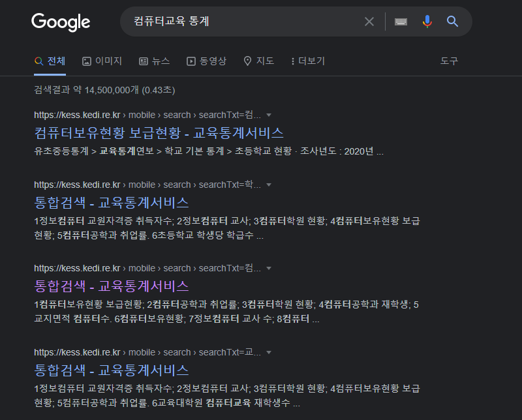Click the first result's kess.kedi.re.kr URL
This screenshot has width=522, height=420.
(x=147, y=115)
